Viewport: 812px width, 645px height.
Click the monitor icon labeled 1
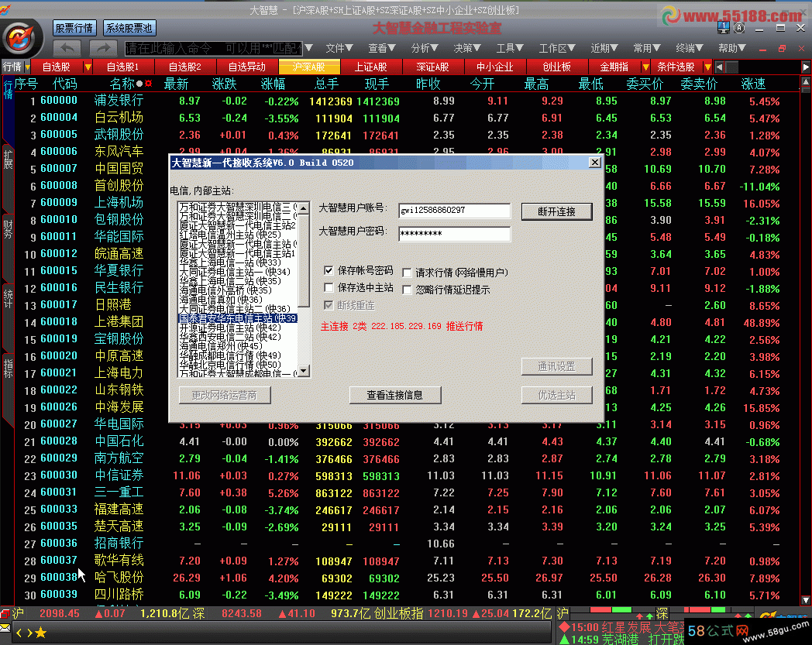724,28
